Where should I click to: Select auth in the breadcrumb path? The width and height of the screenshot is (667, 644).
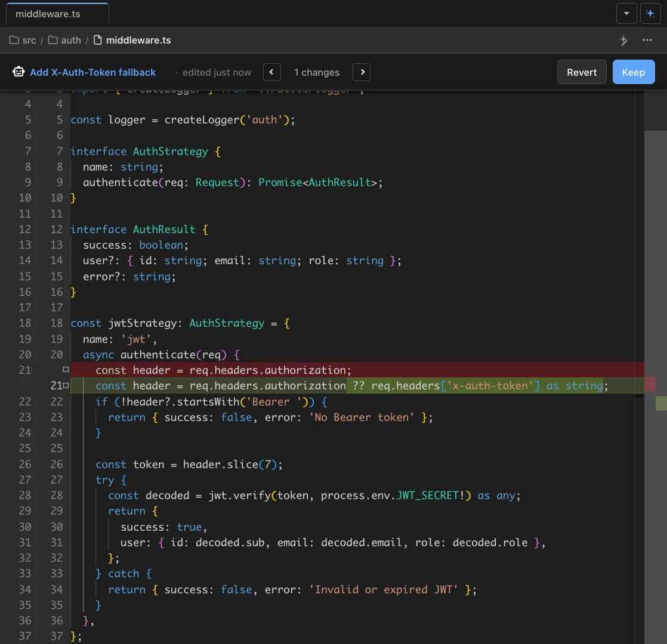pos(71,40)
